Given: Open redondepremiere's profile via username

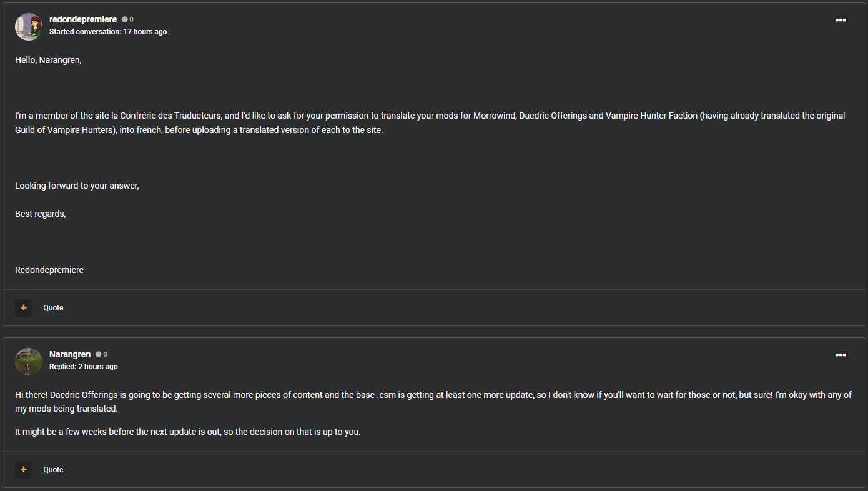Looking at the screenshot, I should pos(83,20).
